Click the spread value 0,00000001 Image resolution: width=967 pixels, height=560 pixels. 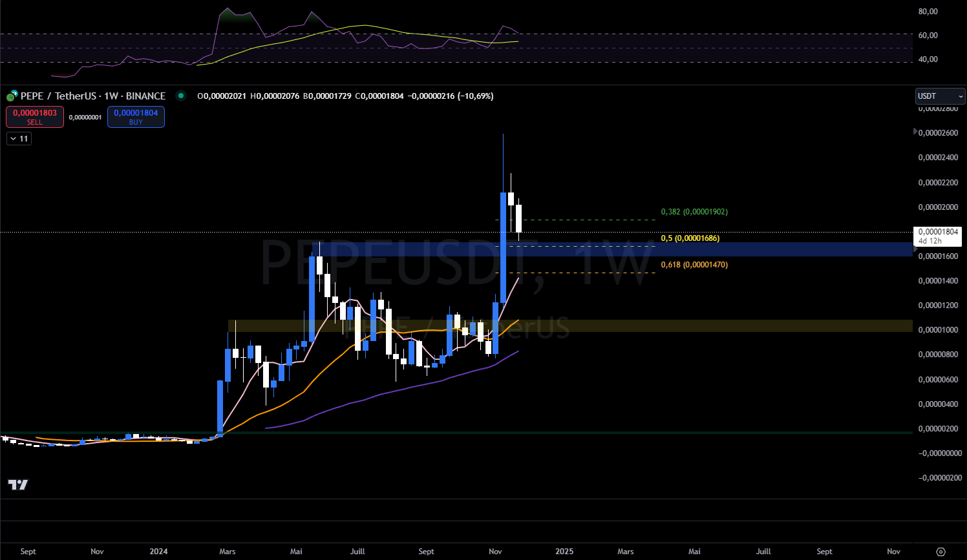[x=85, y=118]
